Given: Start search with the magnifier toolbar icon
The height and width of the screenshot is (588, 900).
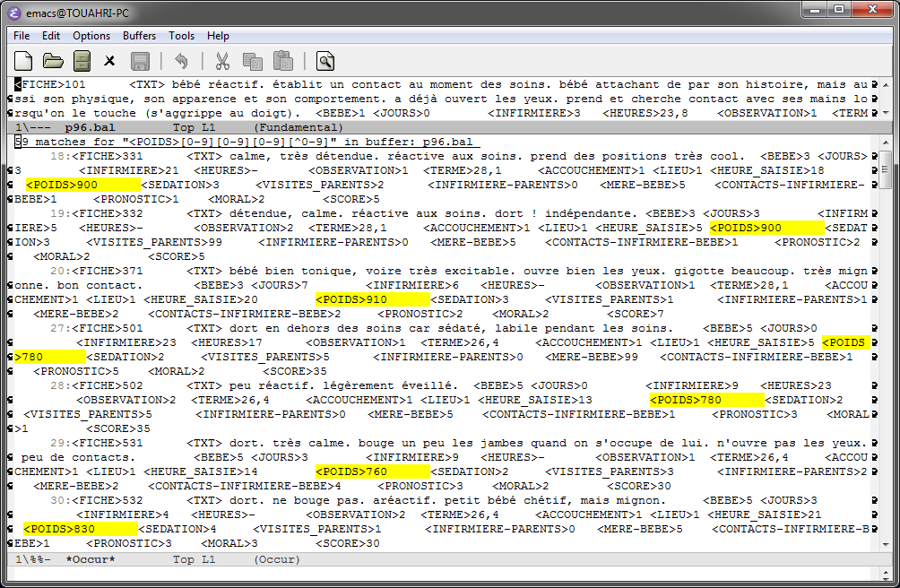Looking at the screenshot, I should [x=325, y=61].
